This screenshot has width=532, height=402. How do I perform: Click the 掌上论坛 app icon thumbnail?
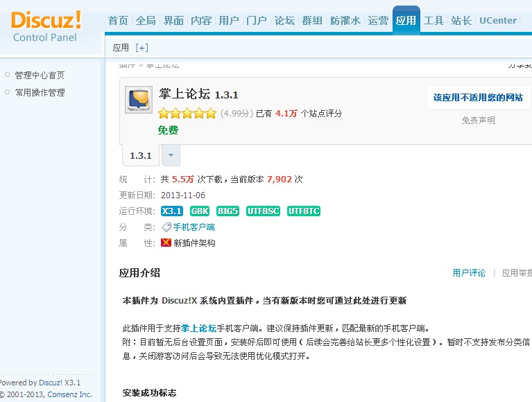[139, 100]
